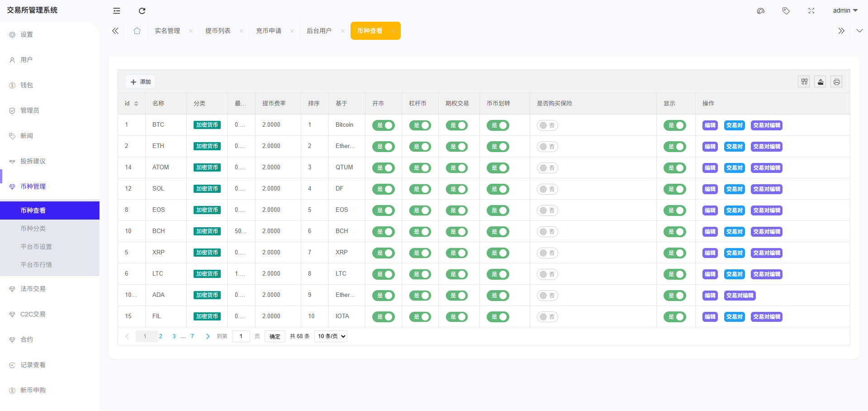Screen dimensions: 868x411
Task: Expand the breadcrumb overflow chevron on the right
Action: 841,30
